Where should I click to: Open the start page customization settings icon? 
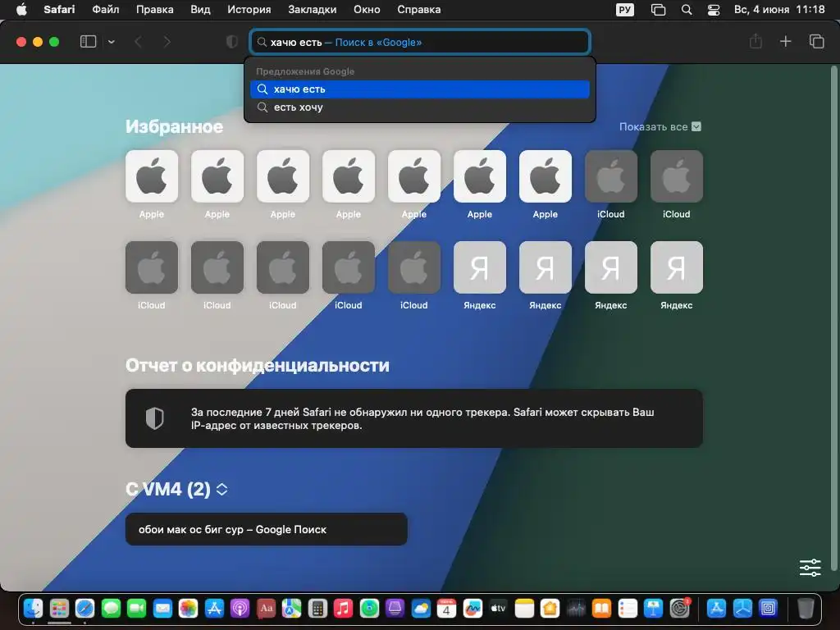point(810,568)
